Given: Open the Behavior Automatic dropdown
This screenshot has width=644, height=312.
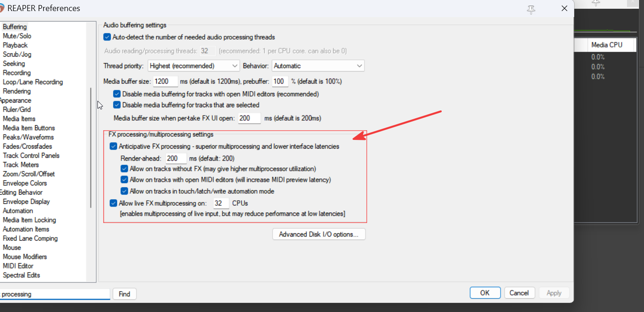Looking at the screenshot, I should [x=318, y=66].
